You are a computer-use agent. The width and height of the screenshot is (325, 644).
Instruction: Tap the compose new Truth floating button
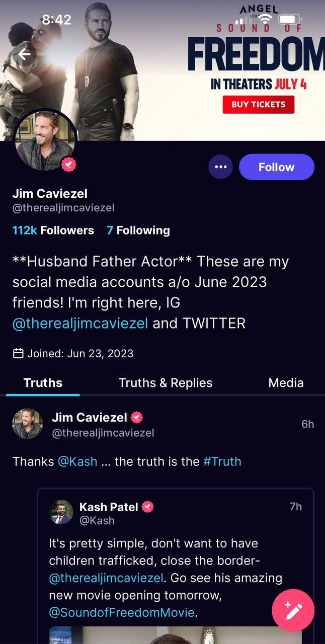click(x=293, y=610)
